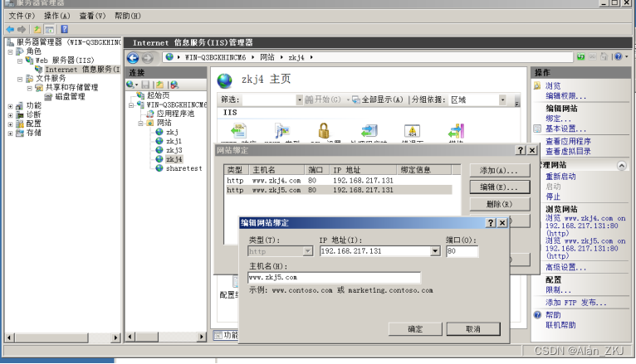Open the 操作(A) menu
Viewport: 636px width, 364px height.
click(x=56, y=16)
